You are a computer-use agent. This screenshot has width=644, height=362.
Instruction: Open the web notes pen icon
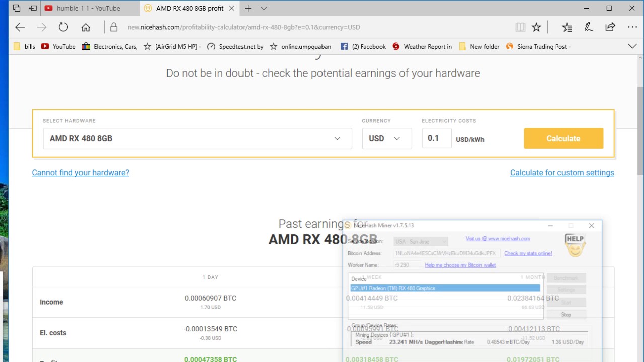coord(589,27)
